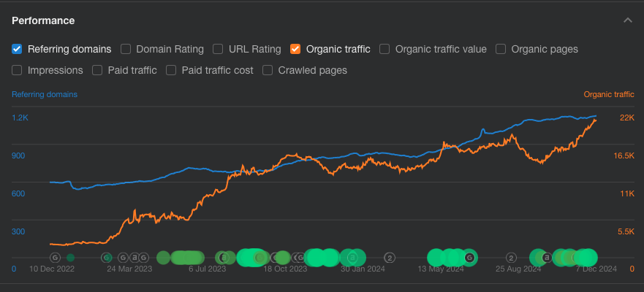The width and height of the screenshot is (644, 292).
Task: Click the 'a' marker right of 25 Aug 2024
Action: (546, 258)
